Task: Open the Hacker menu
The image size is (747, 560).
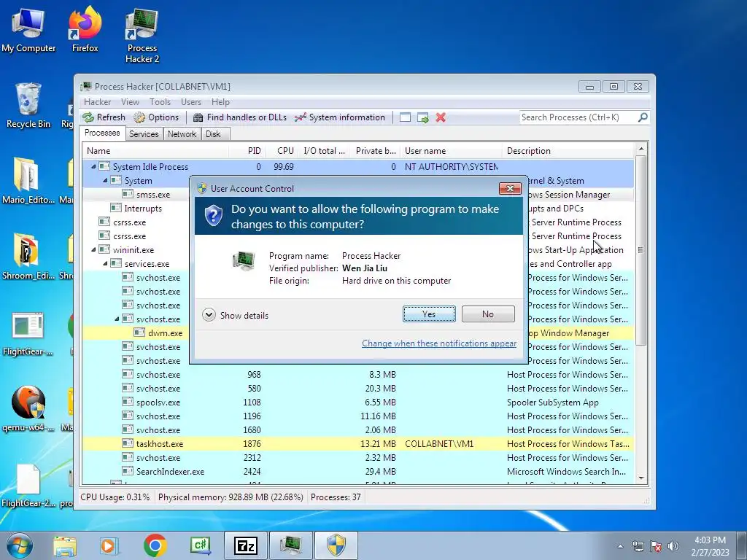Action: click(97, 102)
